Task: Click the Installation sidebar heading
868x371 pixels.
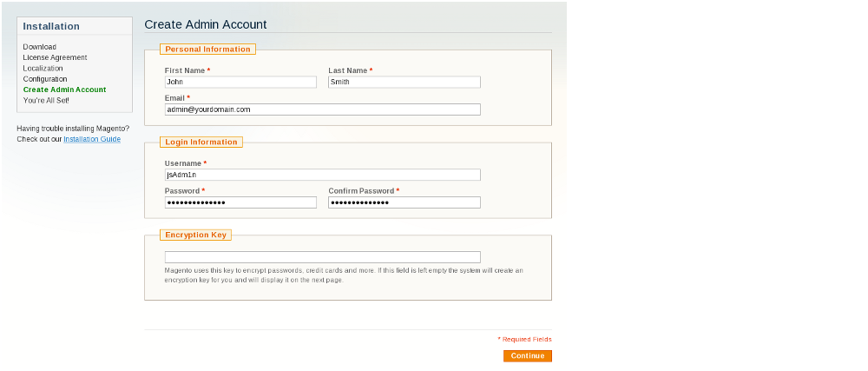Action: 51,27
